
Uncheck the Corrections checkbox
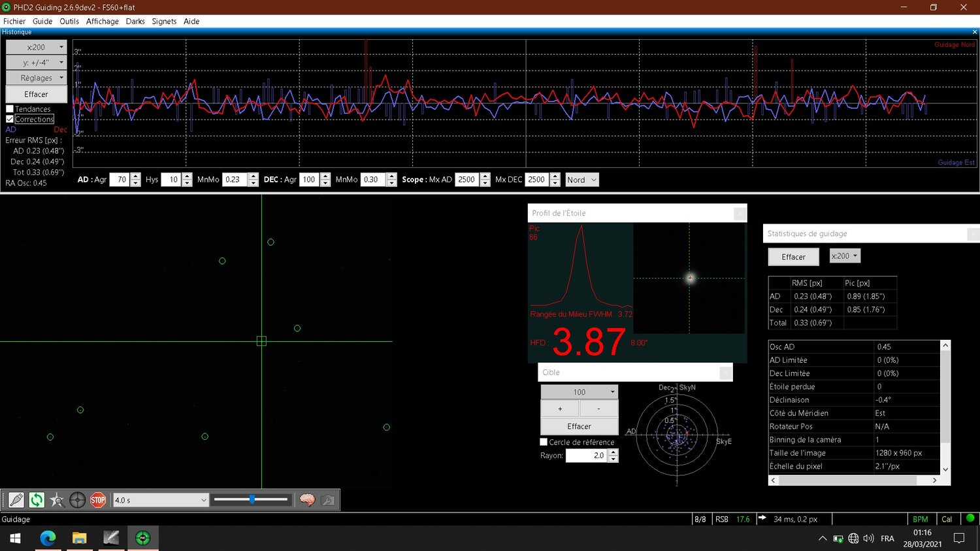pos(10,119)
